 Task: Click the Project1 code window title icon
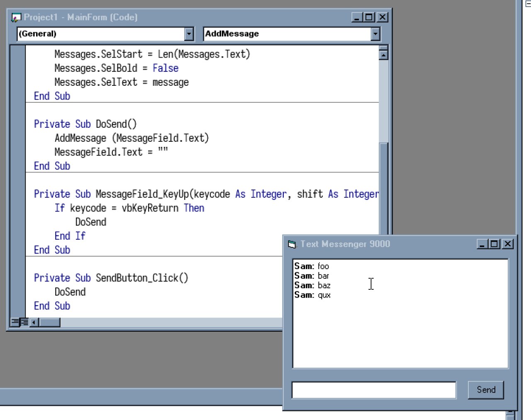click(16, 17)
